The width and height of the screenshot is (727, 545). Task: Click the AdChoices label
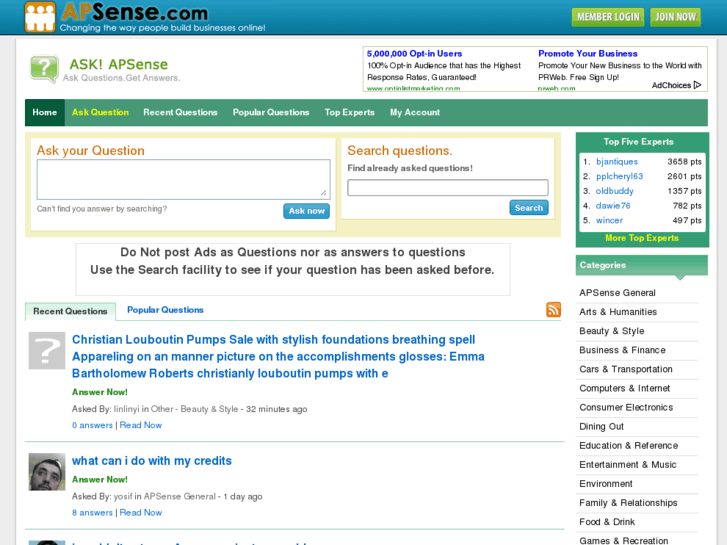pos(671,85)
